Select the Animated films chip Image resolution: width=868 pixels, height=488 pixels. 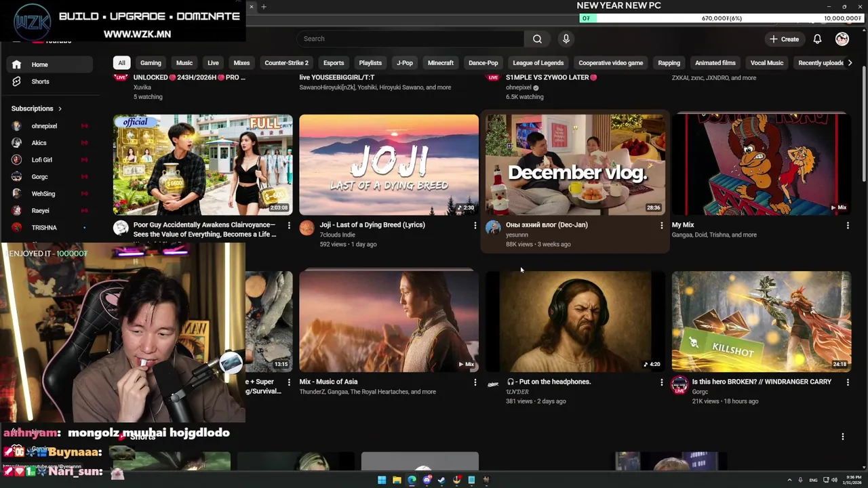tap(715, 63)
